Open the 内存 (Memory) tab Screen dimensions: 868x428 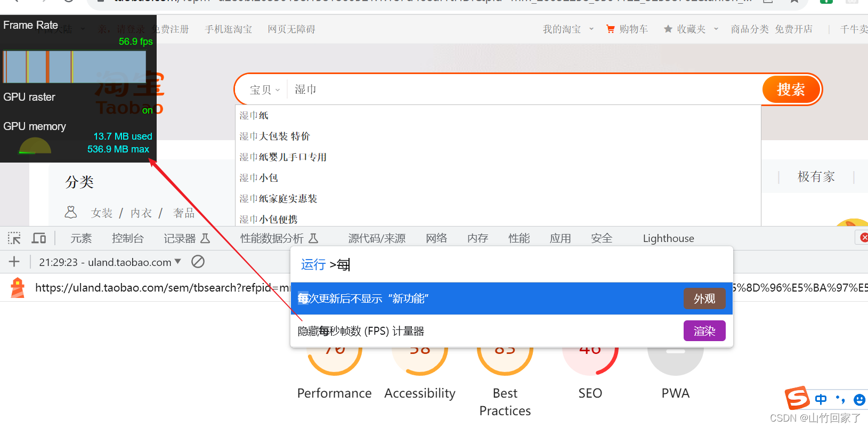click(478, 238)
